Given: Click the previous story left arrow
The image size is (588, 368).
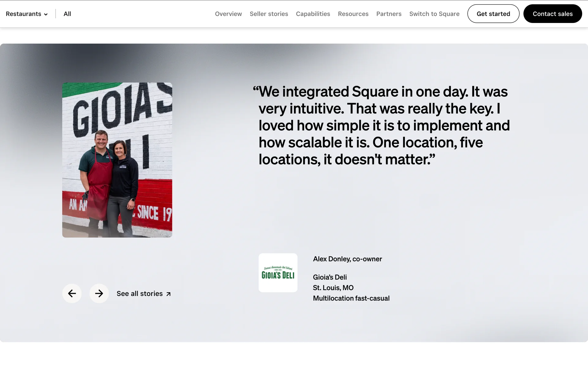Looking at the screenshot, I should point(72,293).
